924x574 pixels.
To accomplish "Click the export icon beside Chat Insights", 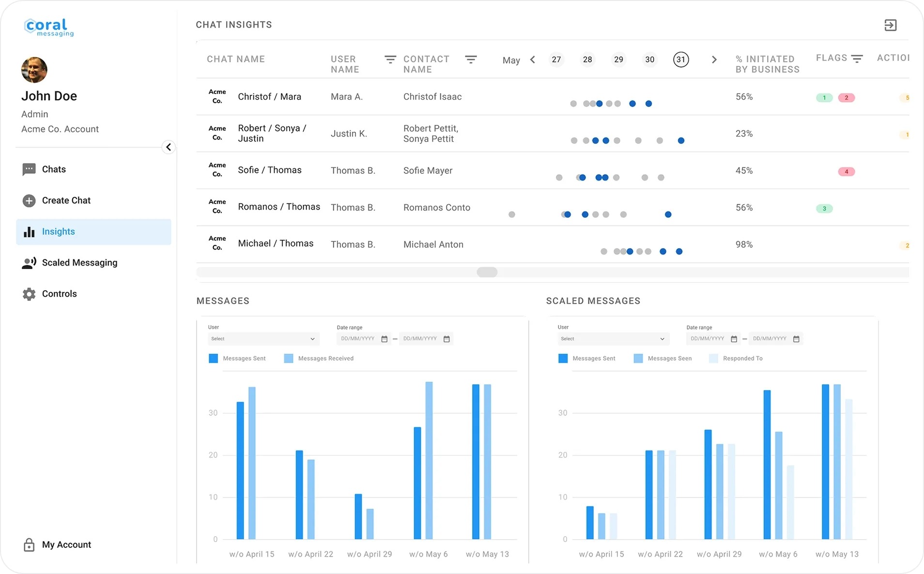I will (890, 25).
